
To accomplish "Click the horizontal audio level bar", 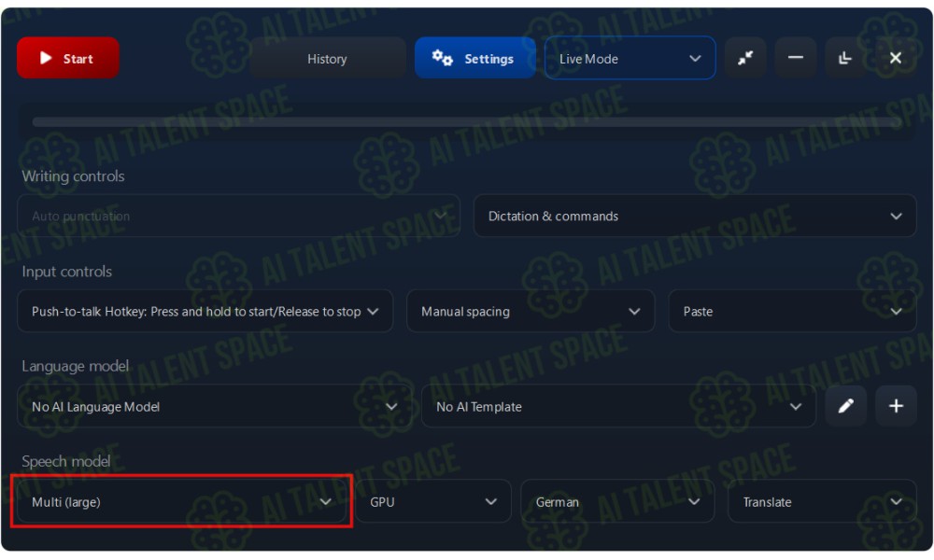I will pos(466,122).
